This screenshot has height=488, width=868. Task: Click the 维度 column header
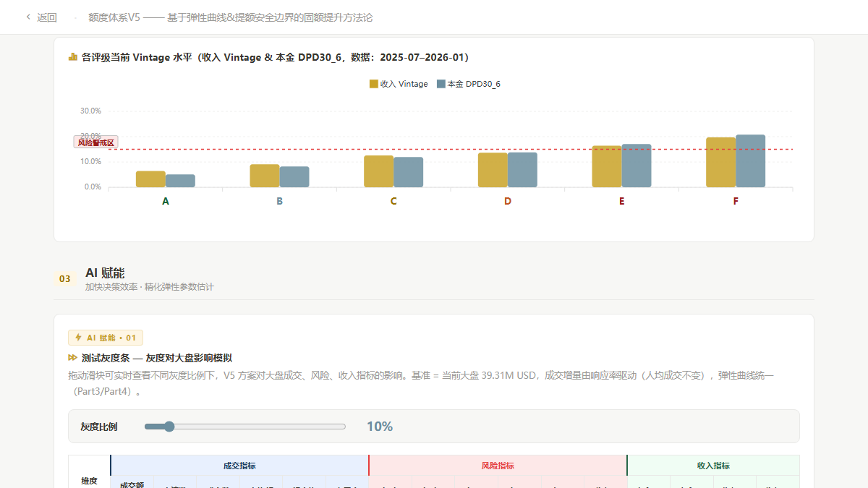[x=90, y=481]
